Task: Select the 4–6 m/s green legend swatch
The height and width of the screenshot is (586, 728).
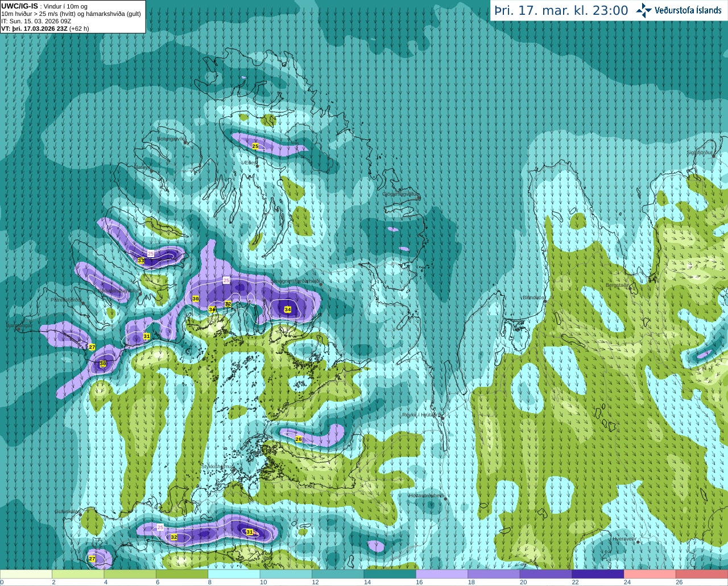Action: coord(130,574)
